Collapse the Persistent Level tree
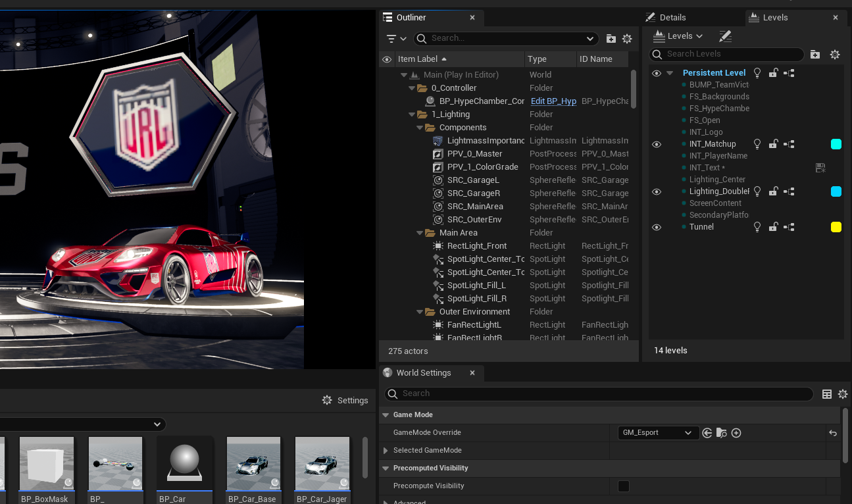The image size is (852, 504). pos(670,73)
